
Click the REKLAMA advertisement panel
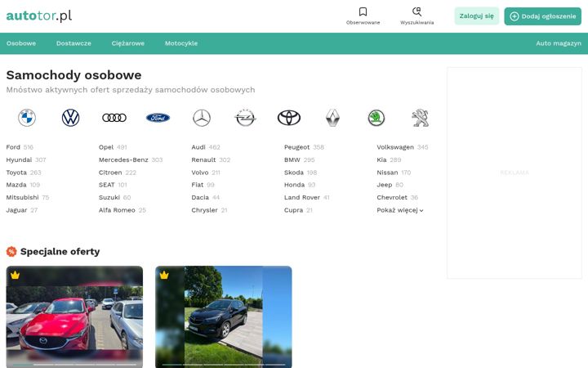pyautogui.click(x=514, y=173)
